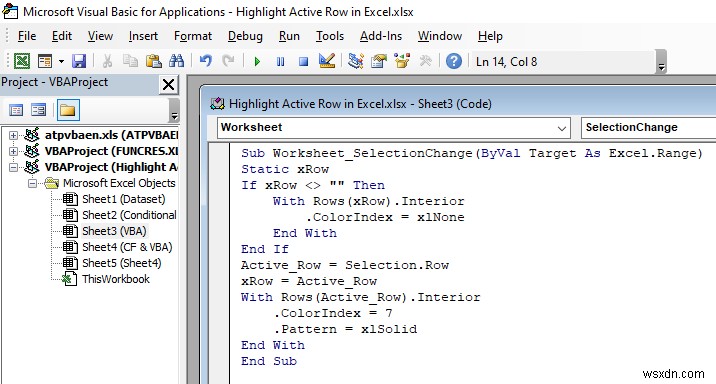The image size is (716, 384).
Task: Toggle Design Mode icon
Action: tap(326, 61)
